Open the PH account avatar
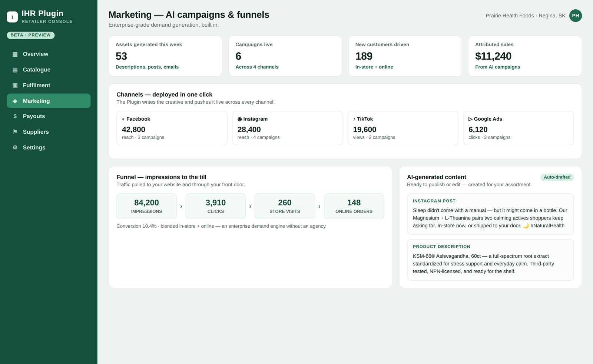The height and width of the screenshot is (364, 593). tap(576, 16)
